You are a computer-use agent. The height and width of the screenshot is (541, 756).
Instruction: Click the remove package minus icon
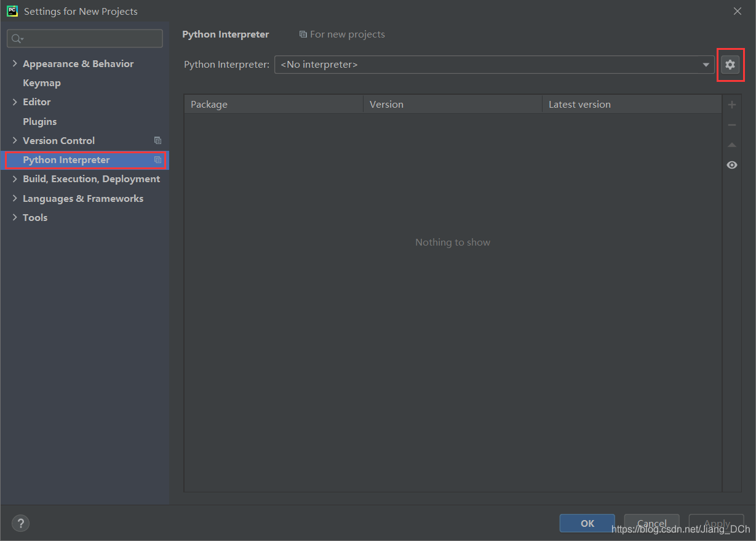pyautogui.click(x=732, y=125)
